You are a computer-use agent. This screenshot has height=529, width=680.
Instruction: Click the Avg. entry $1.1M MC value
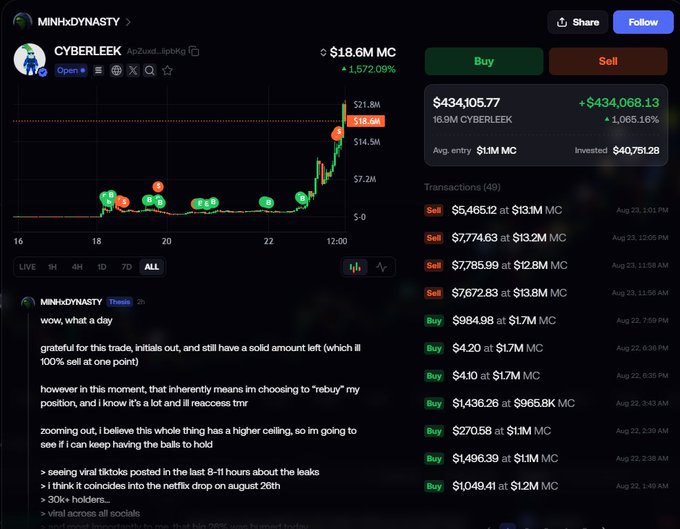pos(496,150)
